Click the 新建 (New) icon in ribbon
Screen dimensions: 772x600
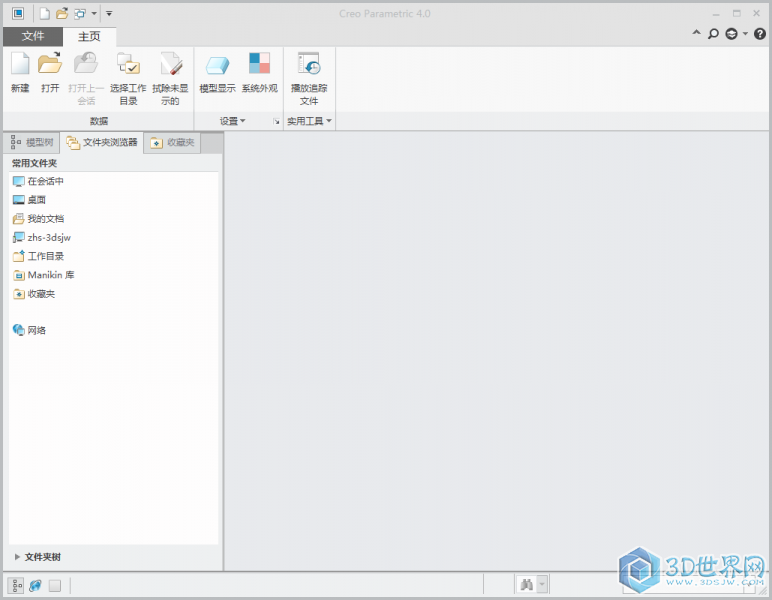point(20,64)
